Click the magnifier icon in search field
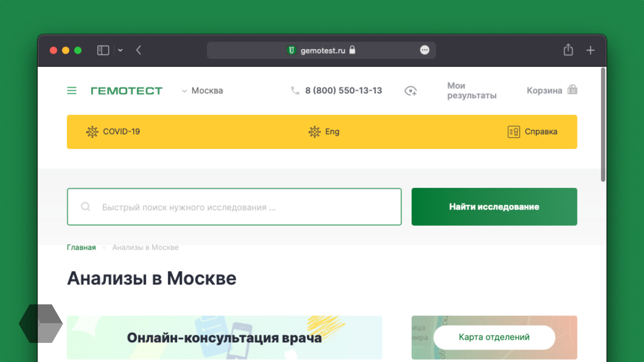This screenshot has width=644, height=362. (86, 206)
